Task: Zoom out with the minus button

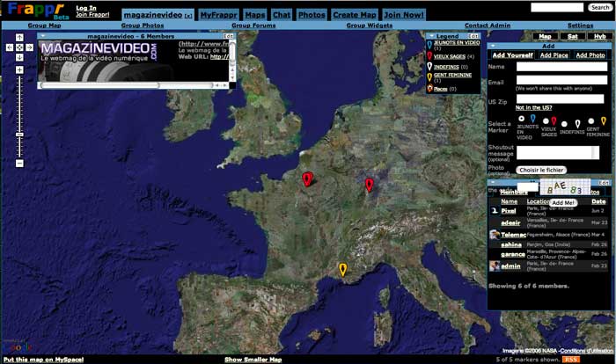Action: tap(19, 163)
